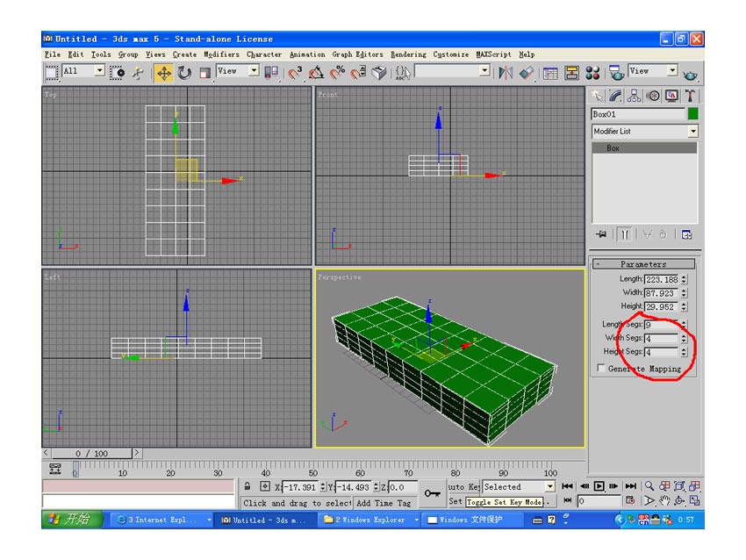Click the Named Selection Sets icon

(x=403, y=73)
